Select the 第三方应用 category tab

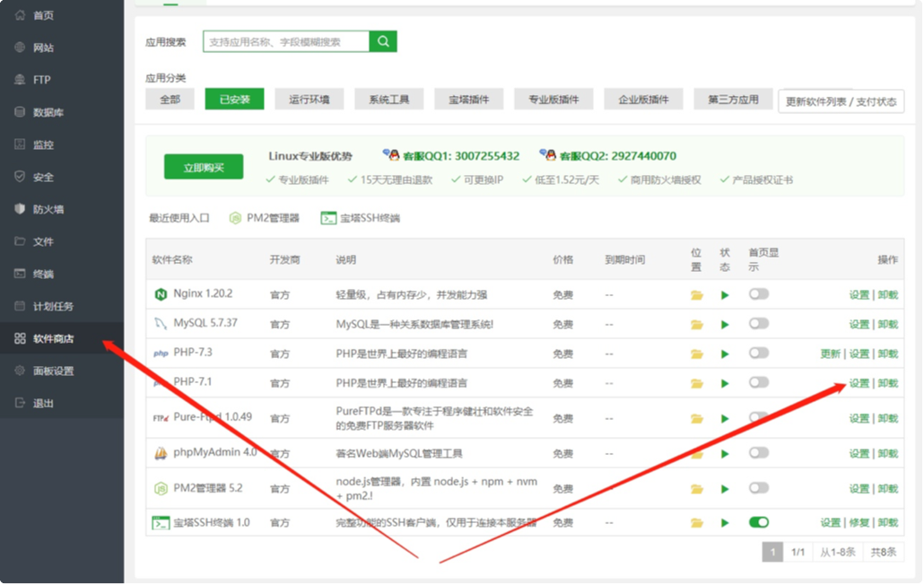[733, 99]
